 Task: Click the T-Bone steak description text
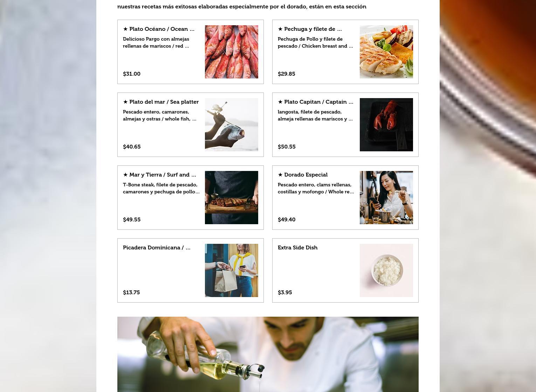click(161, 188)
